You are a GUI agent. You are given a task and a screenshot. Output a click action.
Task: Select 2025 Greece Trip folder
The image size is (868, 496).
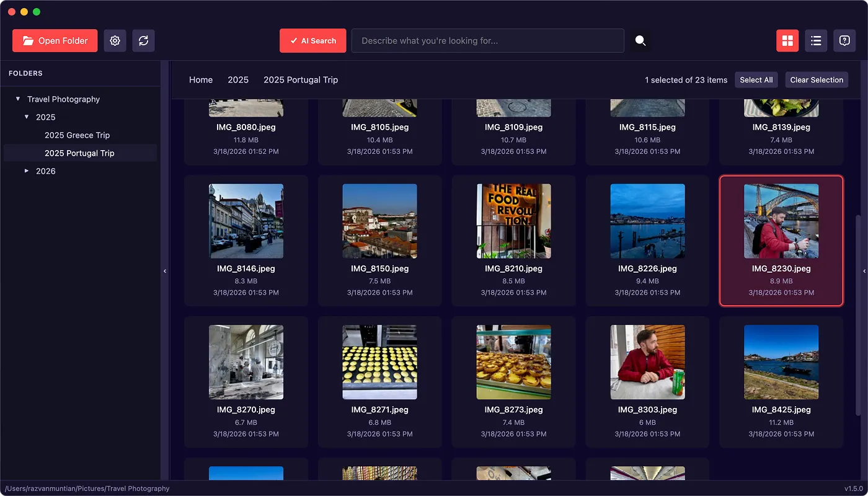pyautogui.click(x=77, y=135)
